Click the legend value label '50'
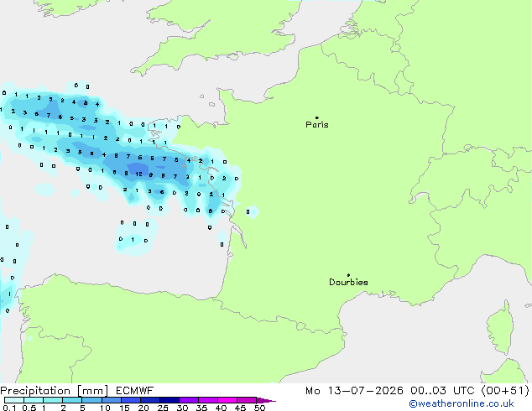532x411 pixels. tap(259, 408)
